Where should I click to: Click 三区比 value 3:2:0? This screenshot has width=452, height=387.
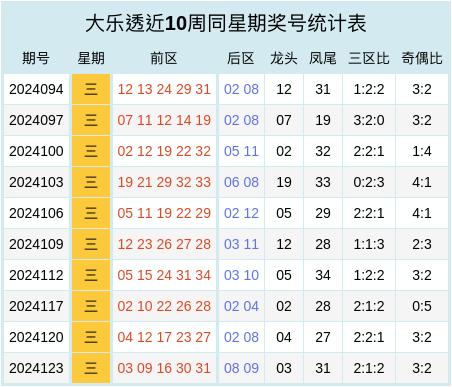pos(369,120)
